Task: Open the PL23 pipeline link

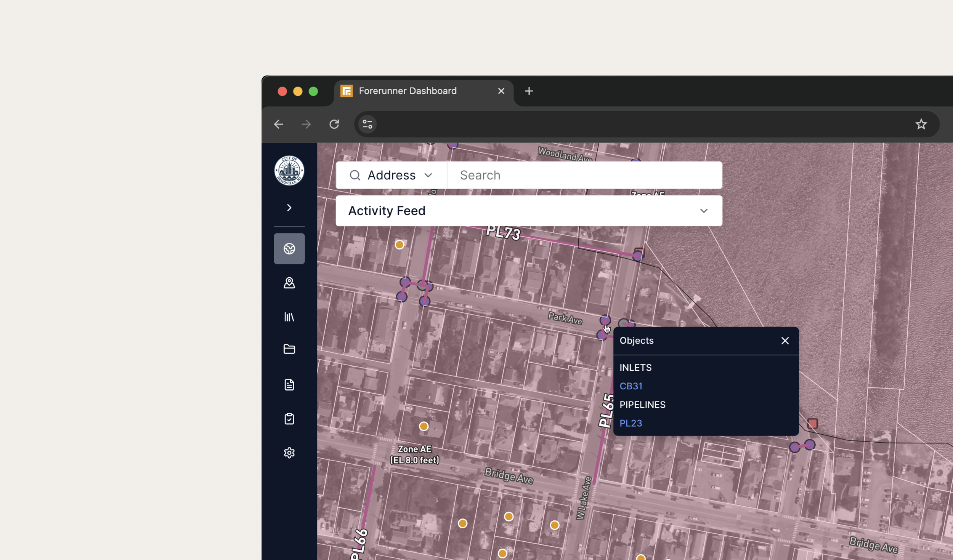Action: point(631,423)
